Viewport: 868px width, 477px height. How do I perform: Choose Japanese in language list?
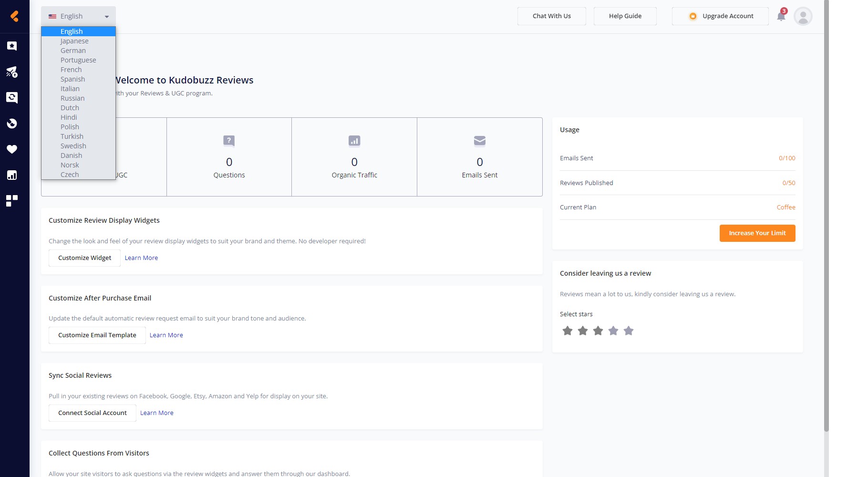pyautogui.click(x=78, y=41)
